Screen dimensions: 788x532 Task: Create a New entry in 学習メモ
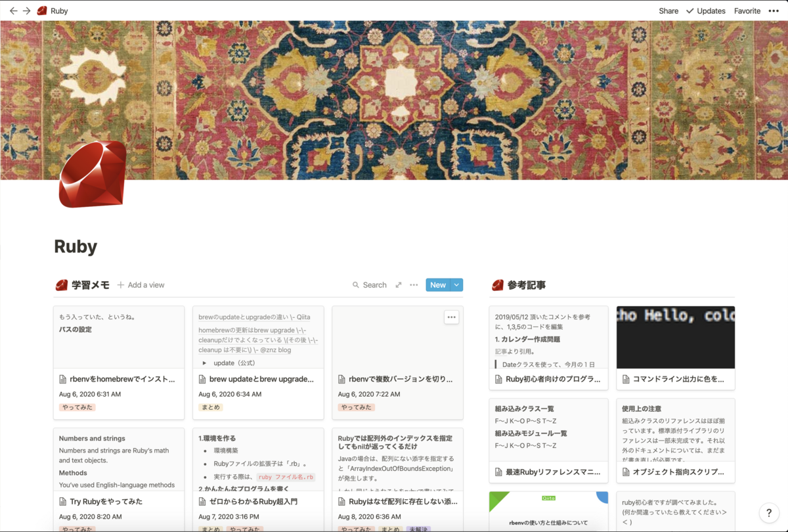pyautogui.click(x=438, y=285)
